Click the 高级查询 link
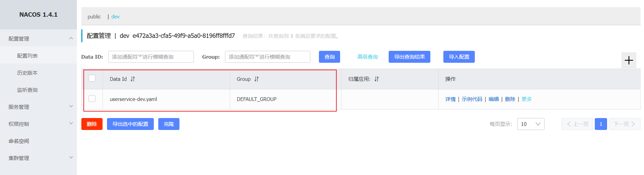The width and height of the screenshot is (644, 175). tap(367, 57)
